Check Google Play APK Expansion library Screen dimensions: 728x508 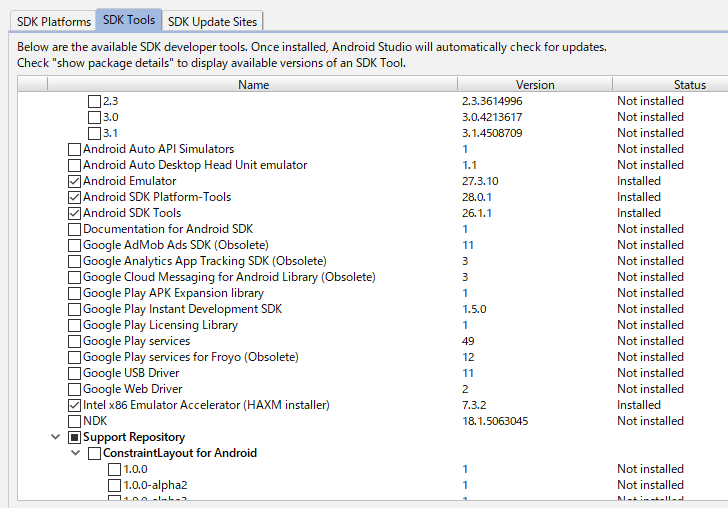[x=74, y=293]
